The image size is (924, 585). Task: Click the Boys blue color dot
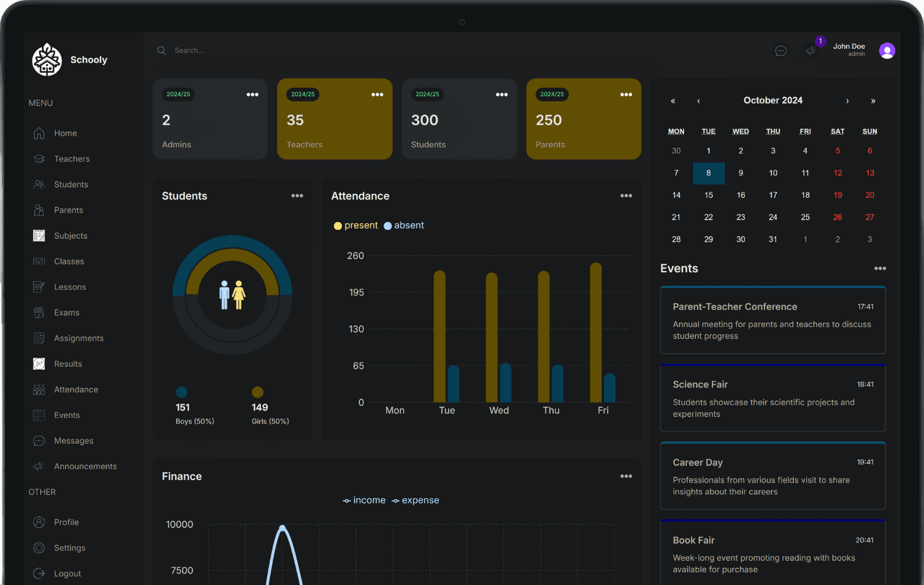click(x=182, y=392)
